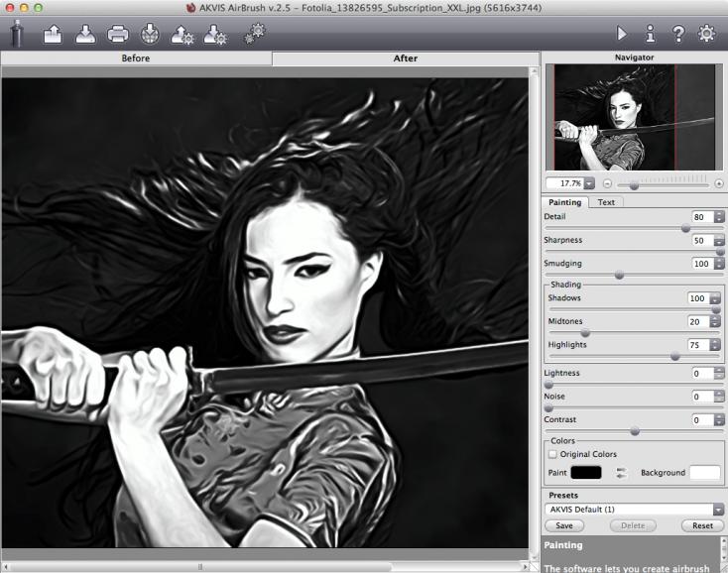Adjust the Noise value stepper
Viewport: 728px width, 573px height.
point(719,397)
